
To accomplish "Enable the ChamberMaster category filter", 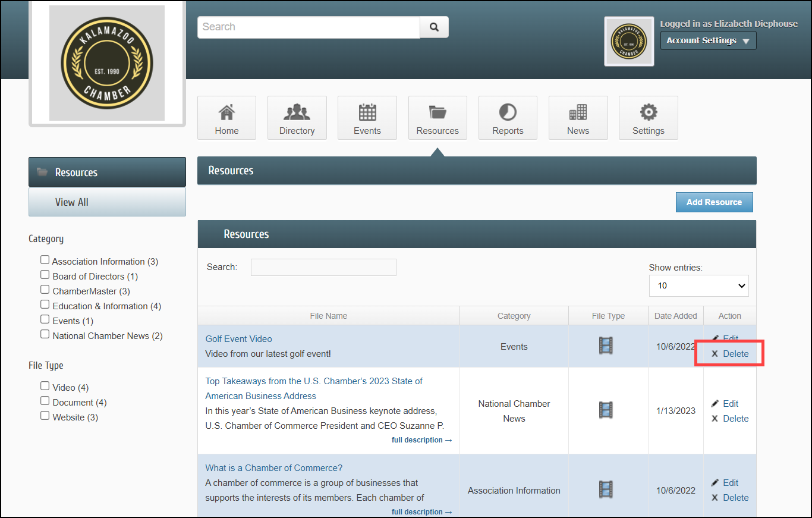I will [x=45, y=290].
